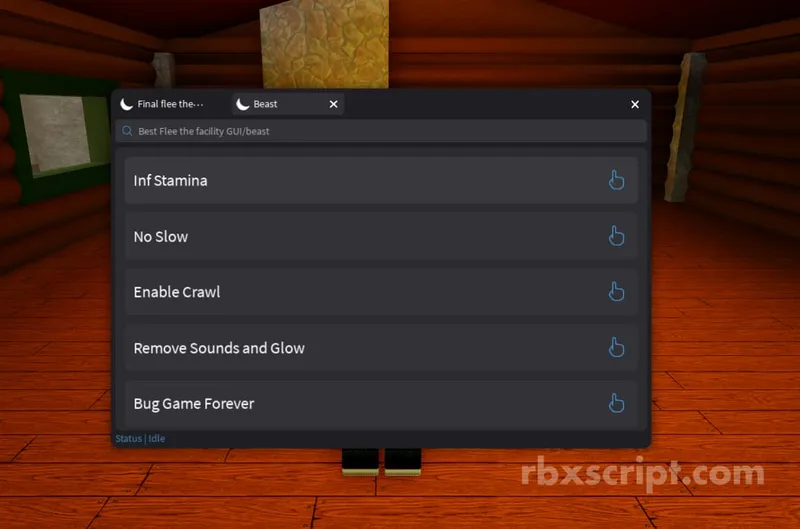Viewport: 800px width, 529px height.
Task: Click the hand icon beside Inf Stamina
Action: coord(616,180)
